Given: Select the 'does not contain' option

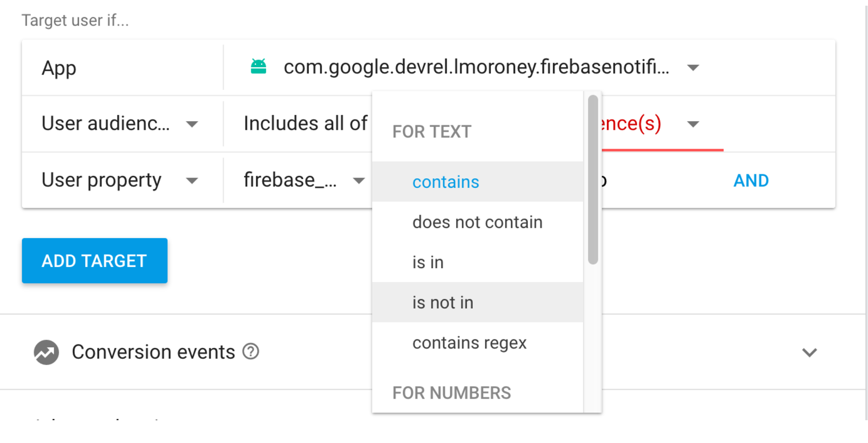Looking at the screenshot, I should [x=478, y=222].
